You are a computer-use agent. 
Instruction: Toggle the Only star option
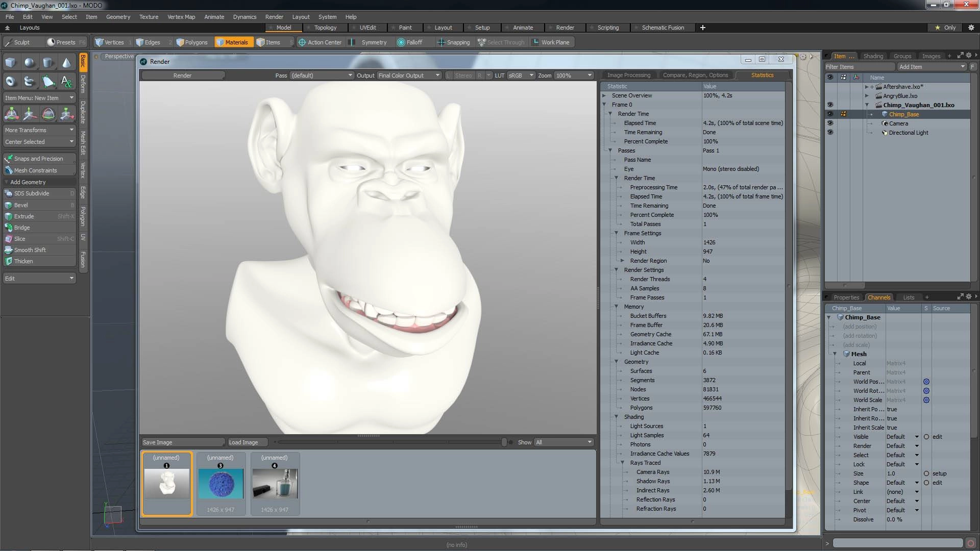coord(945,28)
